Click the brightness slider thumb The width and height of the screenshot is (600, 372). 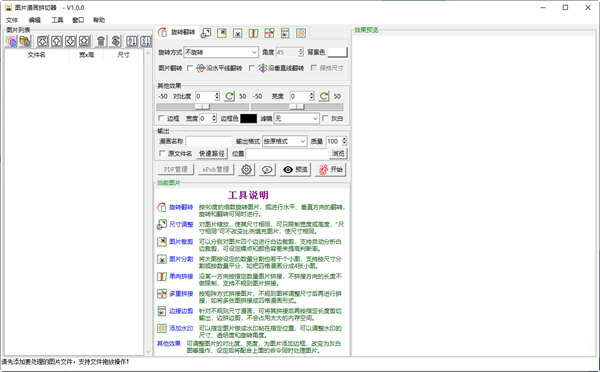click(297, 106)
